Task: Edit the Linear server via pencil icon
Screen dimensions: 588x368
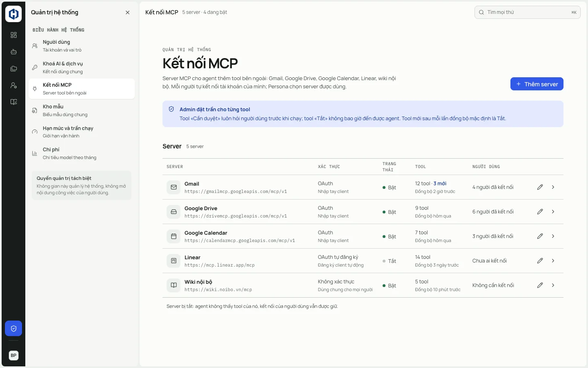Action: pyautogui.click(x=540, y=261)
